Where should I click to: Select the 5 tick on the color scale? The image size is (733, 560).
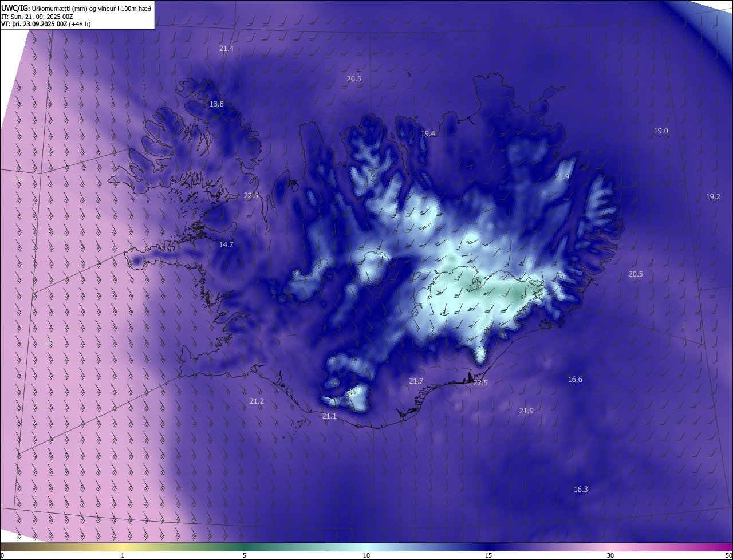pos(245,555)
